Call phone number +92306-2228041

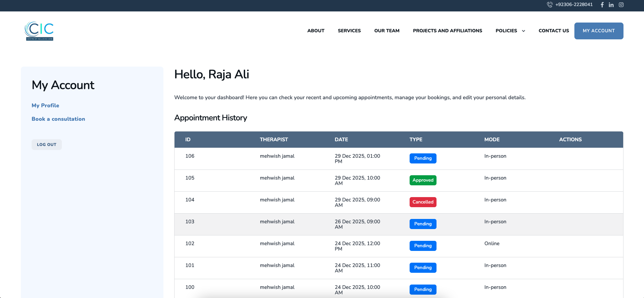574,5
